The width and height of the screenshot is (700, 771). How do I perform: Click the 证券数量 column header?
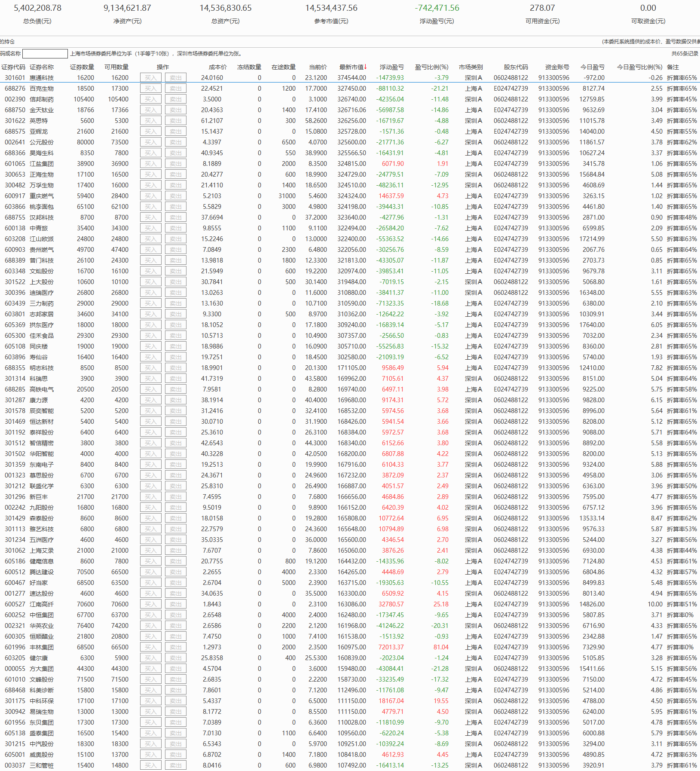(82, 67)
